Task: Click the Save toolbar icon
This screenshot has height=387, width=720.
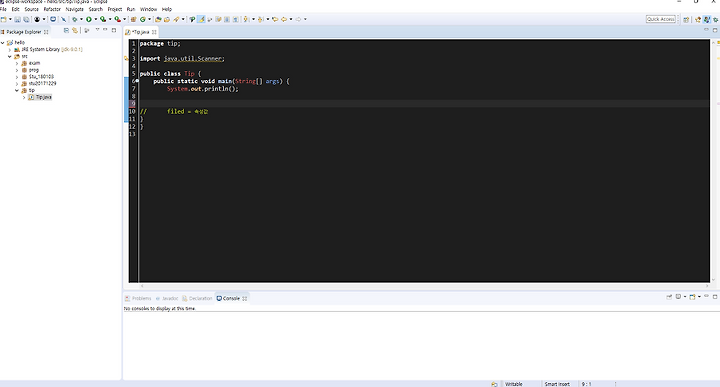Action: pyautogui.click(x=17, y=19)
